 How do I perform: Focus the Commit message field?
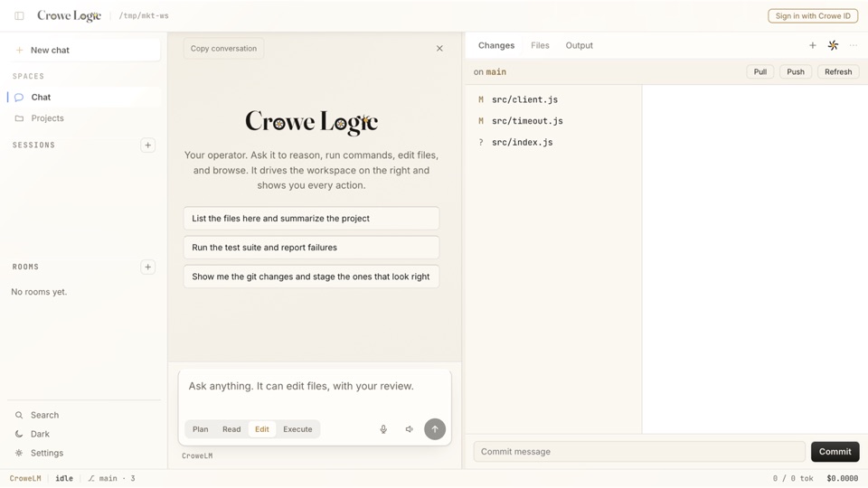pos(639,452)
